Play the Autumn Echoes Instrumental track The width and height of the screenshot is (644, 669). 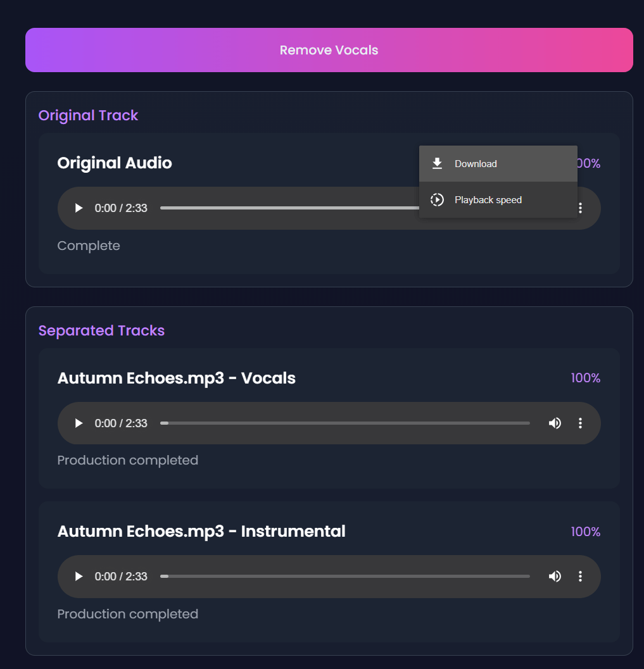coord(79,576)
